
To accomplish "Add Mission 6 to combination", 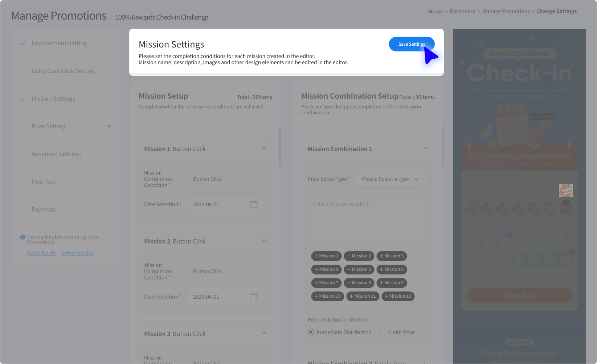I will tap(392, 269).
